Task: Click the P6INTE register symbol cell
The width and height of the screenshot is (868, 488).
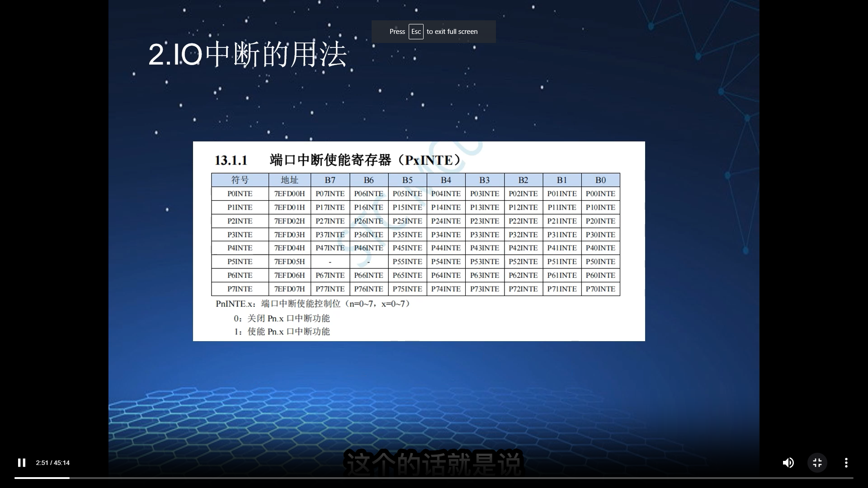Action: coord(240,275)
